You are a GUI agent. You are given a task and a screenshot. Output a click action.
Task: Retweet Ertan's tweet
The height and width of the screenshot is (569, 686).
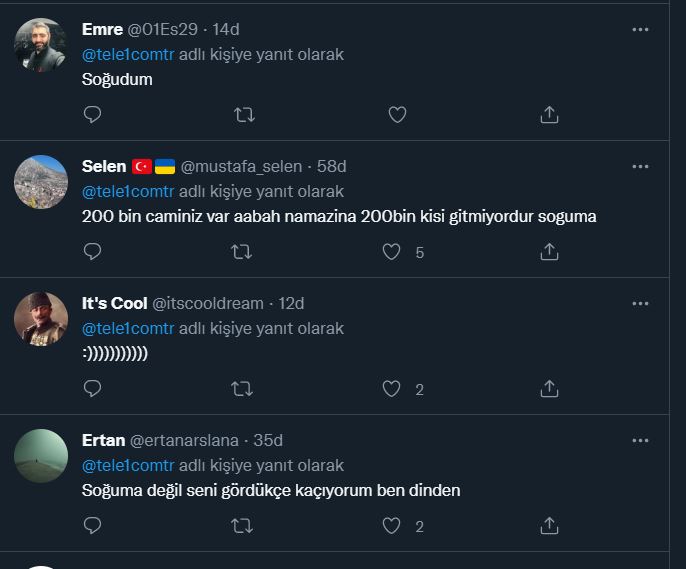coord(244,526)
